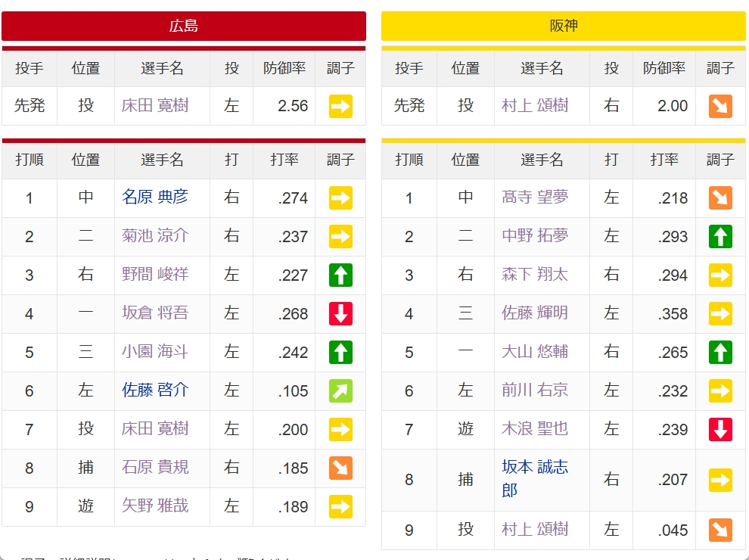Open 石原 貴規 player page
The height and width of the screenshot is (560, 749).
(x=155, y=468)
